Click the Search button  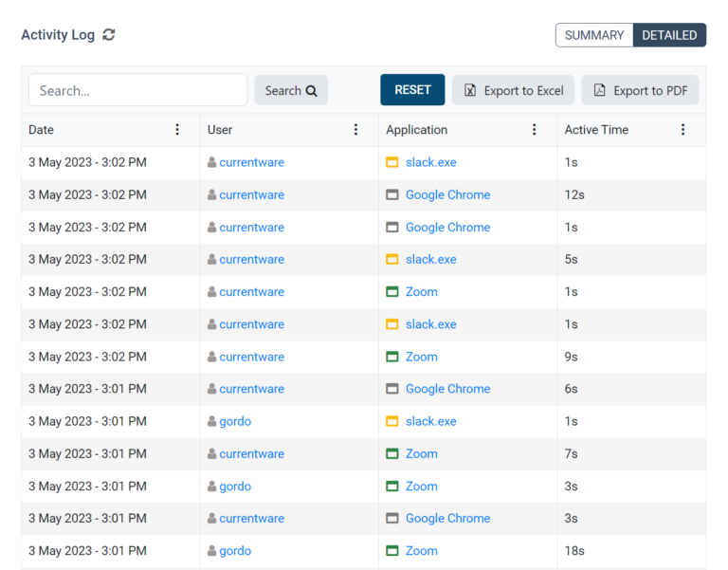point(291,90)
